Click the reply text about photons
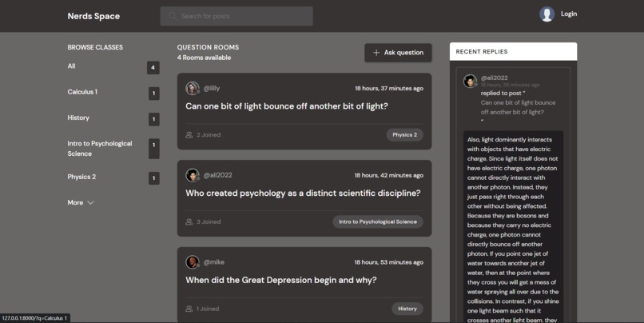This screenshot has width=644, height=323. 513,227
